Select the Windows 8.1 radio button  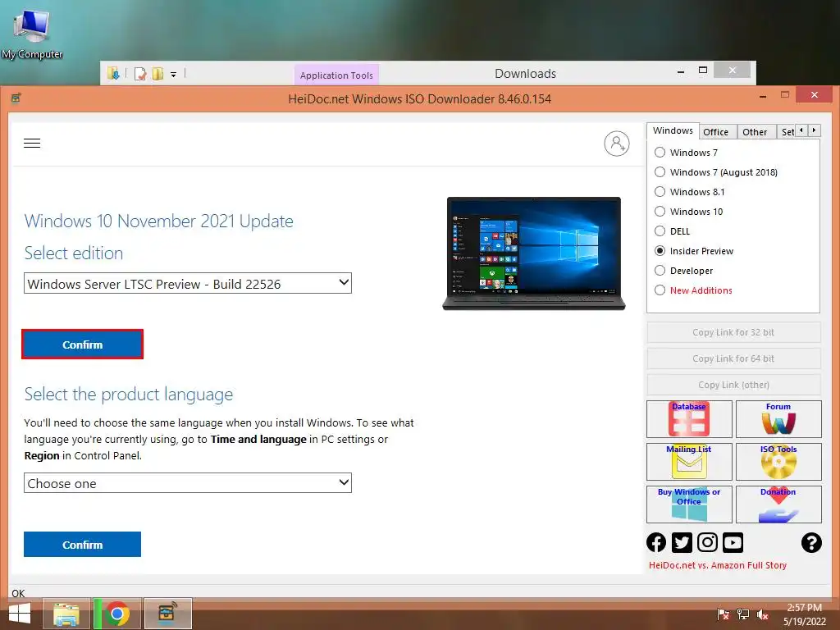[x=660, y=192]
